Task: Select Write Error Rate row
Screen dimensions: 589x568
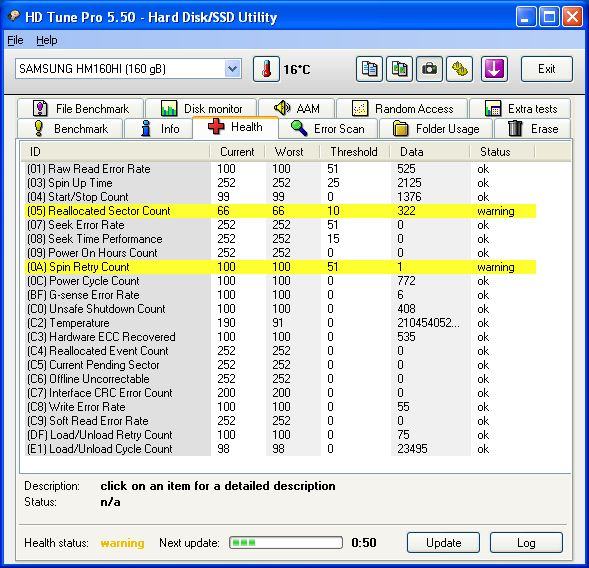Action: tap(281, 407)
